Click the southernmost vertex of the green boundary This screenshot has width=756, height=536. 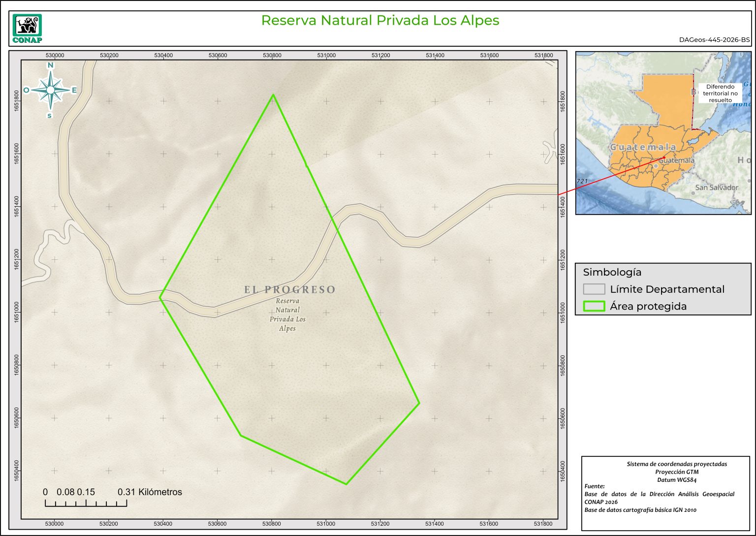click(x=346, y=484)
